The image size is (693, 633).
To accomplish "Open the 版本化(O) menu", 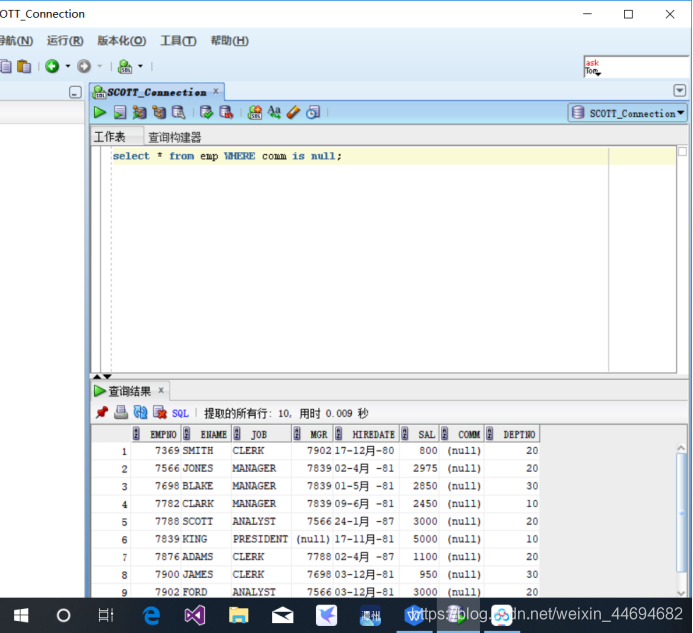I will (x=122, y=41).
